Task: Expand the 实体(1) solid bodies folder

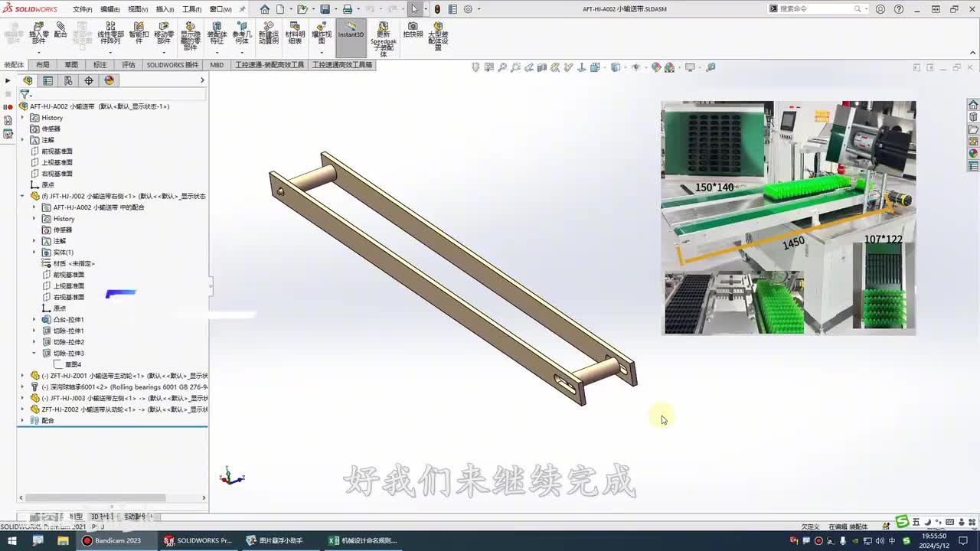Action: click(x=34, y=252)
